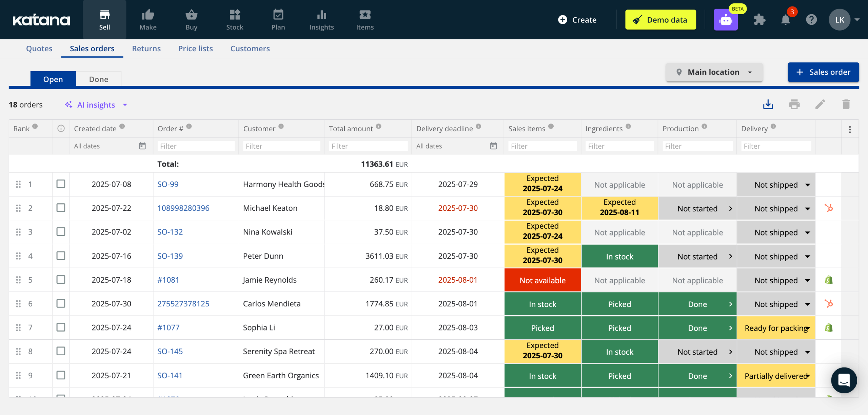Image resolution: width=868 pixels, height=415 pixels.
Task: Click the download/export orders icon
Action: coord(768,105)
